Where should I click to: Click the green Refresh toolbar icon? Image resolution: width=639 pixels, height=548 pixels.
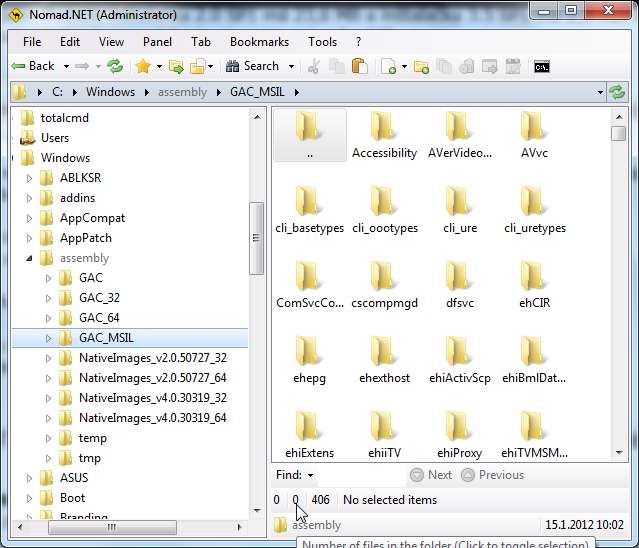[115, 66]
